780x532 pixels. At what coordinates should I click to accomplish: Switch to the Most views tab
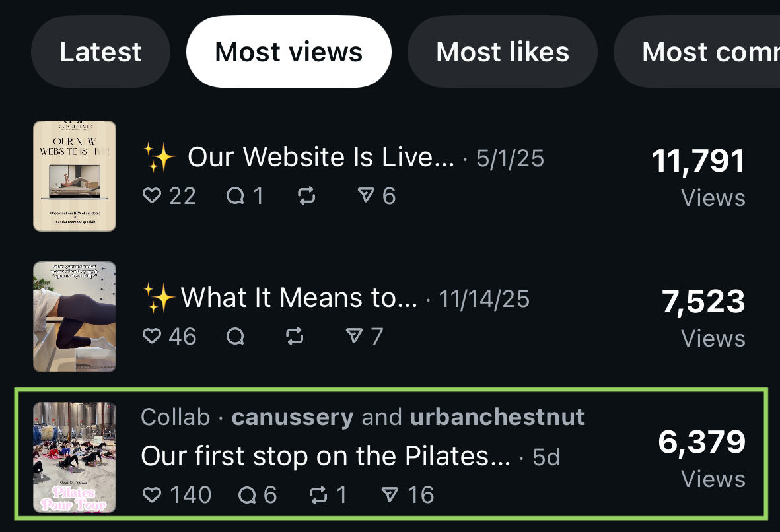[x=289, y=52]
